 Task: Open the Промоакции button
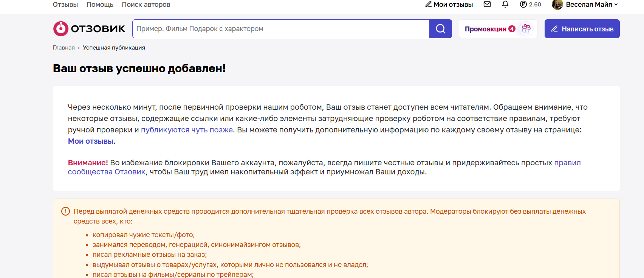tap(498, 29)
